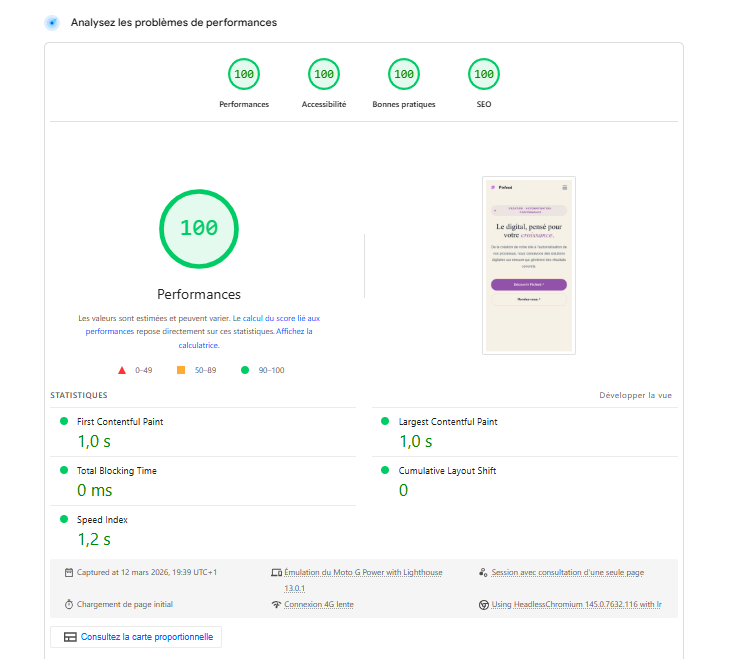Viewport: 749px width, 659px height.
Task: Jump to the Accessibilité score gauge
Action: coord(324,74)
